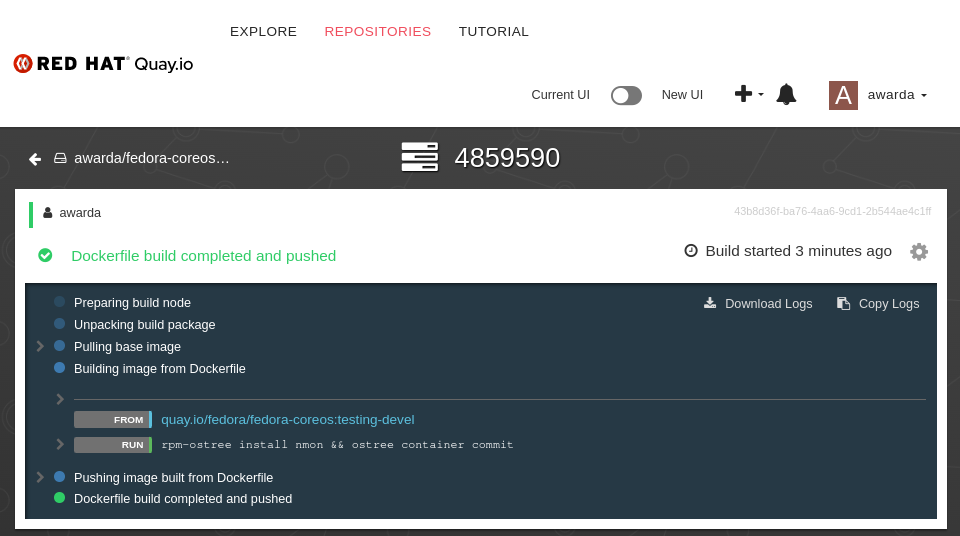Image resolution: width=960 pixels, height=536 pixels.
Task: Click the awarda user in build header
Action: coord(80,213)
